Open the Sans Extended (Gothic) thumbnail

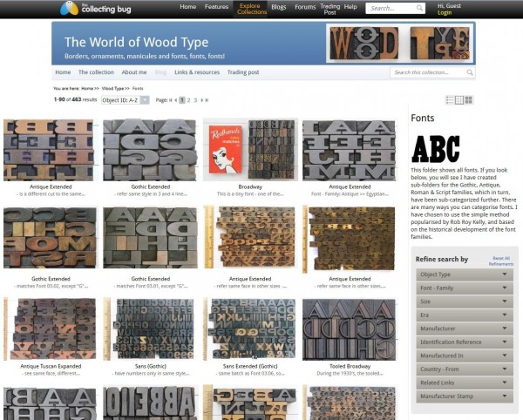coord(250,329)
